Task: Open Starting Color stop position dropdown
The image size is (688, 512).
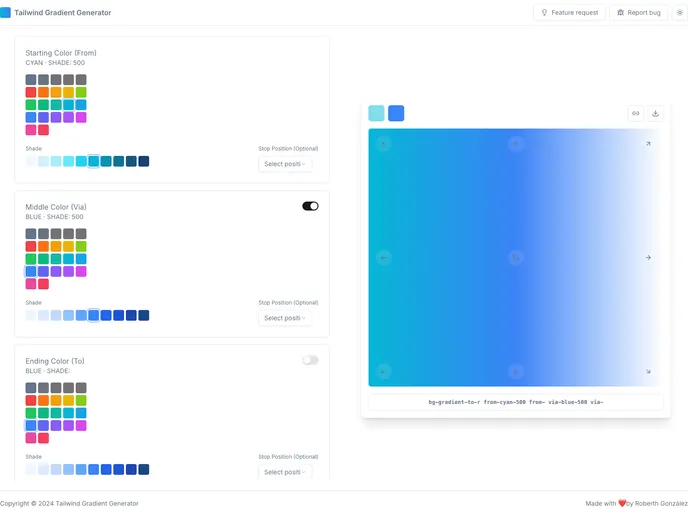Action: click(285, 164)
